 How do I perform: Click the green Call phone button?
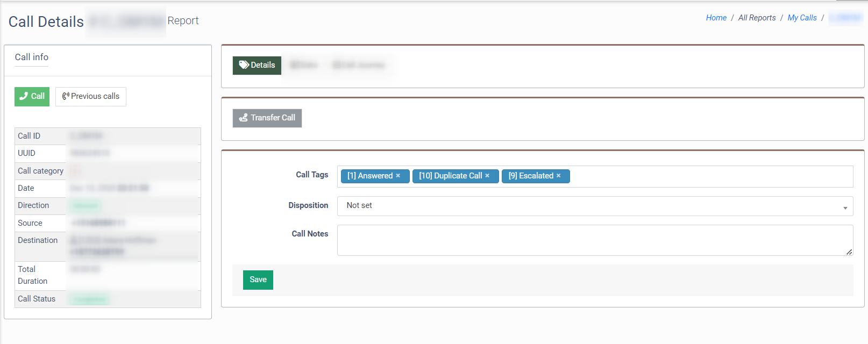32,97
